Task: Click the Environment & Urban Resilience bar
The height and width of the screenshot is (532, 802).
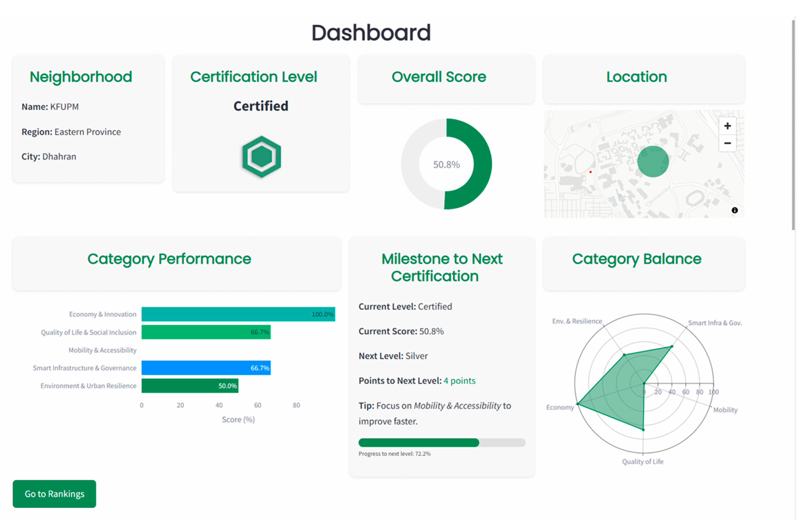Action: [x=190, y=386]
